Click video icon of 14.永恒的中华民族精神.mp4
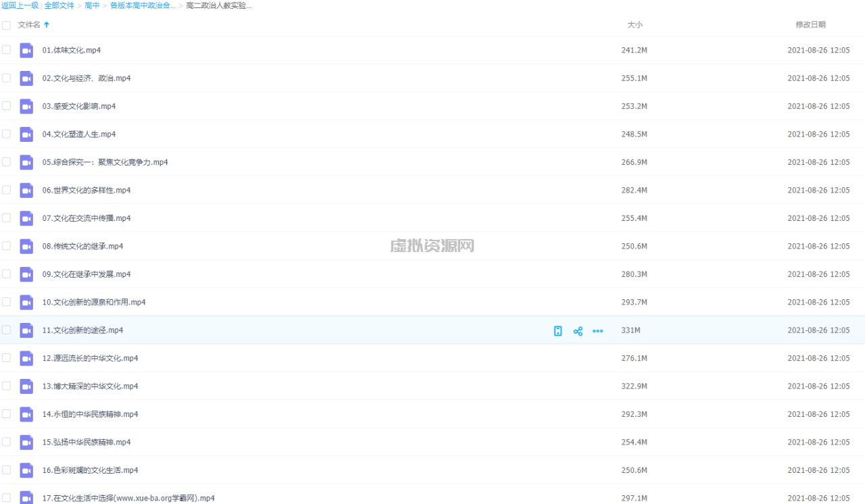The width and height of the screenshot is (865, 504). pyautogui.click(x=26, y=414)
